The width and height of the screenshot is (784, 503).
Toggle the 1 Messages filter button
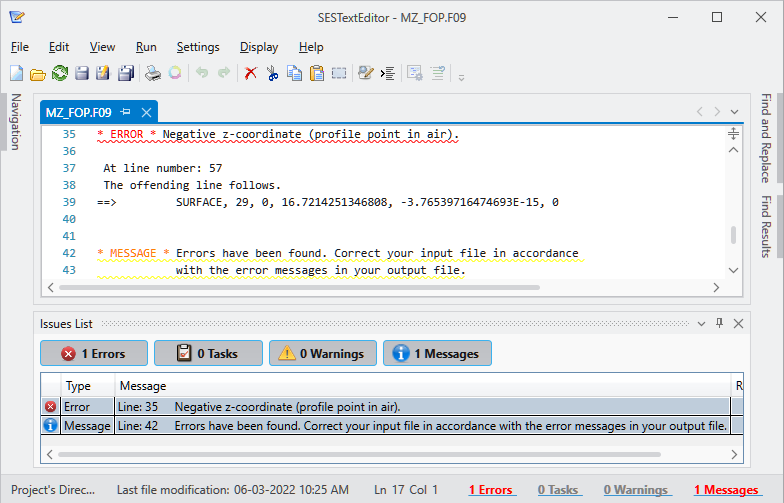437,353
